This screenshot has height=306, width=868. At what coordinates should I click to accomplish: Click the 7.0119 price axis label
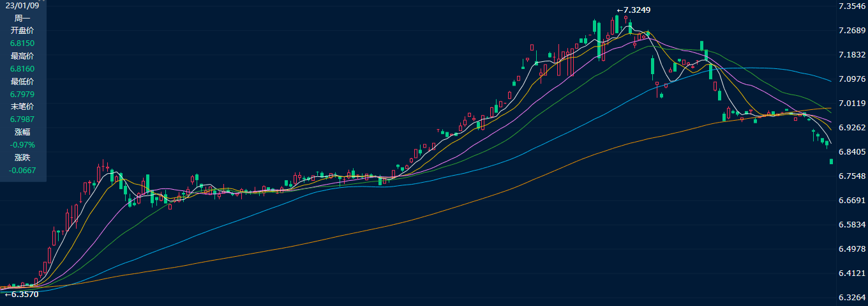[x=852, y=103]
